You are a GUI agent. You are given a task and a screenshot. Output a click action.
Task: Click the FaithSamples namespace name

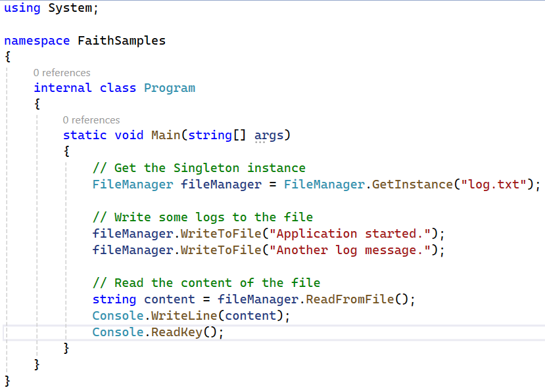(x=122, y=41)
